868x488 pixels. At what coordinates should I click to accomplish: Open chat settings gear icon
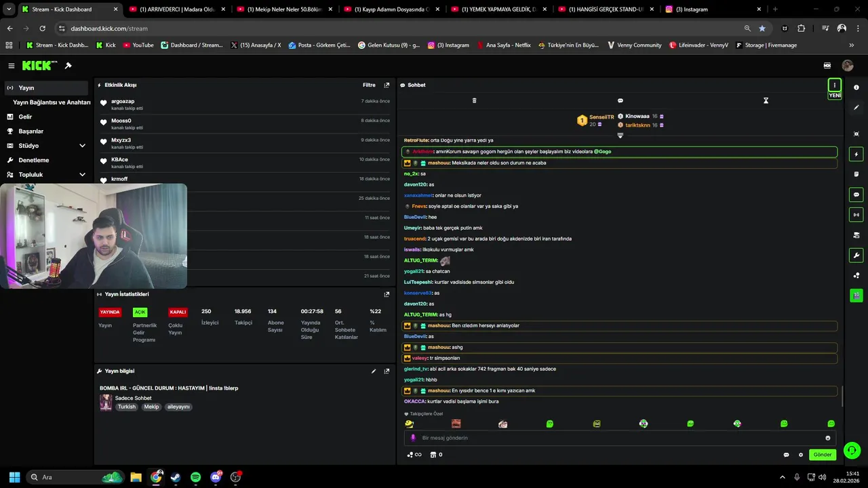tap(801, 455)
